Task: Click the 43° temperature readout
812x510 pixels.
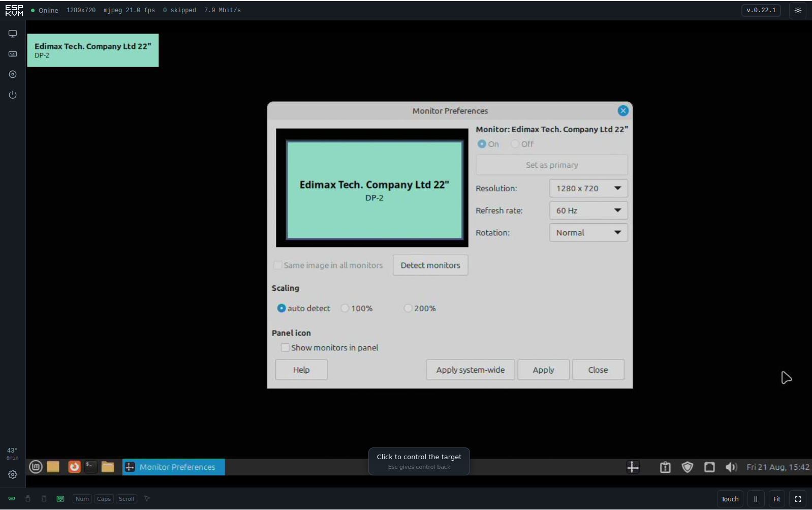Action: [12, 451]
